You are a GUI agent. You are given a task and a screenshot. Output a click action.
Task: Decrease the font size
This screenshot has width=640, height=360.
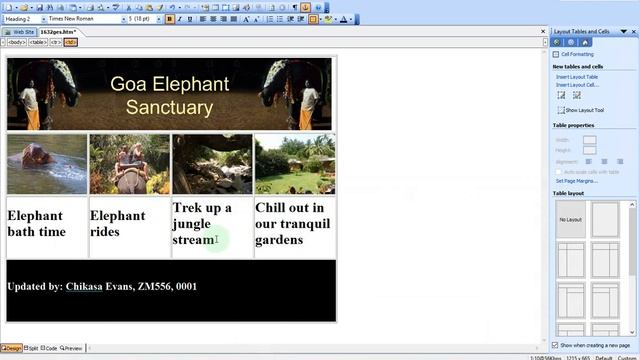point(256,19)
